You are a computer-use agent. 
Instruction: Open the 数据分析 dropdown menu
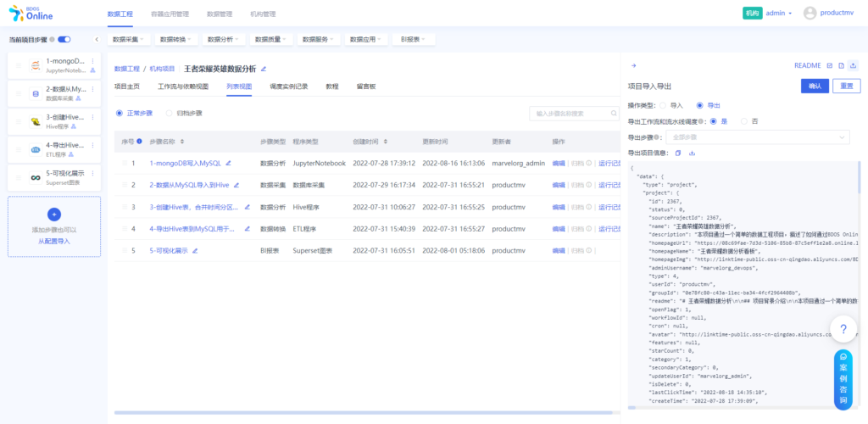(x=224, y=40)
